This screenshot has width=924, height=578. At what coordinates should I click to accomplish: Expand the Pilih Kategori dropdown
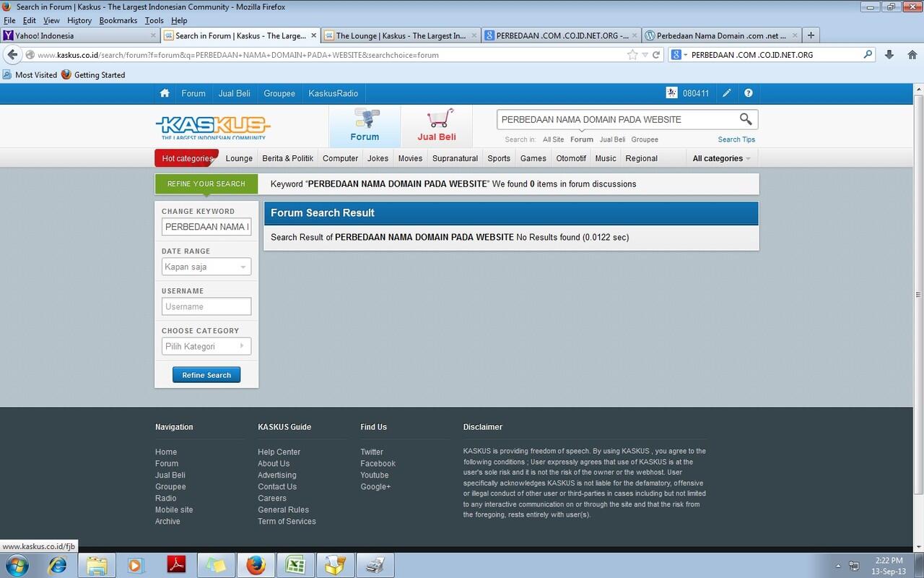click(x=206, y=346)
